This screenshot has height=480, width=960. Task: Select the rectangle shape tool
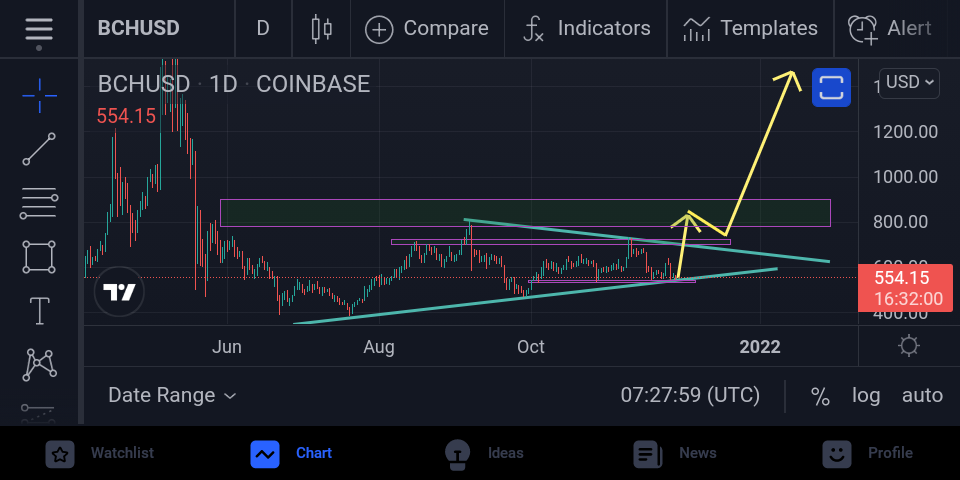(39, 257)
